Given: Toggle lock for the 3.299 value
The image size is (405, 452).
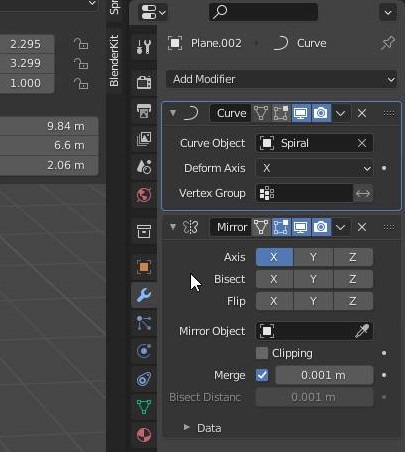Looking at the screenshot, I should 81,63.
